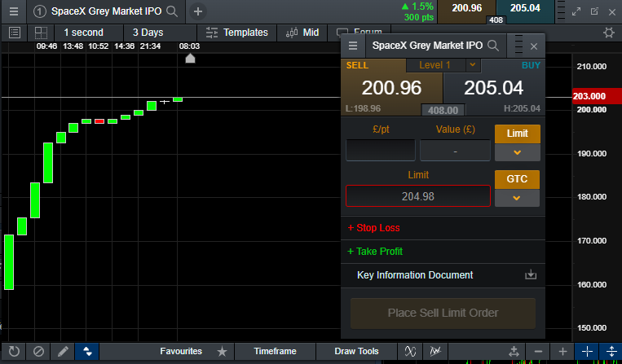
Task: Add a new chart tab with plus
Action: (198, 11)
